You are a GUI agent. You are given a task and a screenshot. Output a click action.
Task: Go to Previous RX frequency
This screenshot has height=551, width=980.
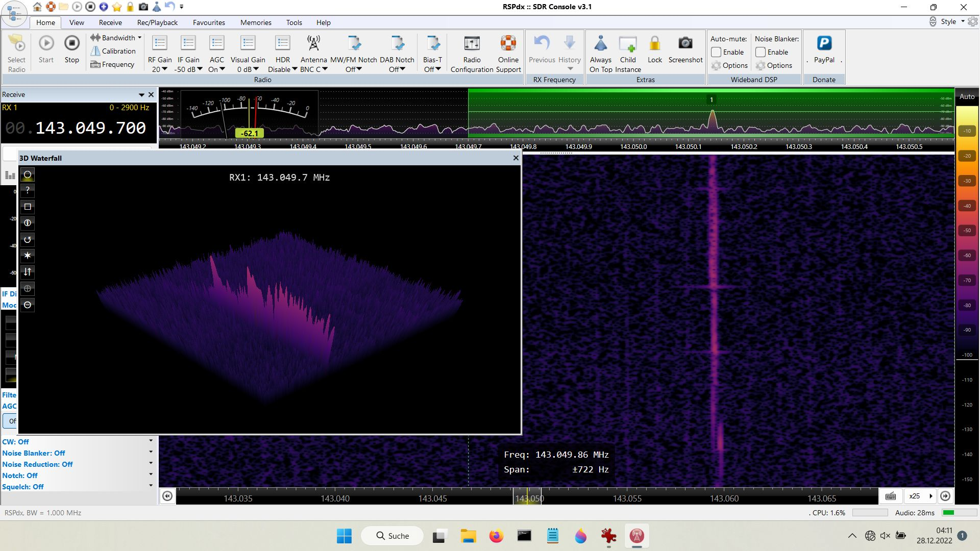[x=542, y=49]
